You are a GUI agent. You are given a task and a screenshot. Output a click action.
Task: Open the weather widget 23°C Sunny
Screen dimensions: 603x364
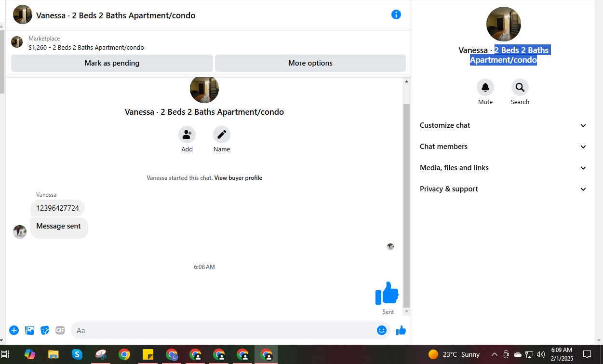(x=454, y=354)
